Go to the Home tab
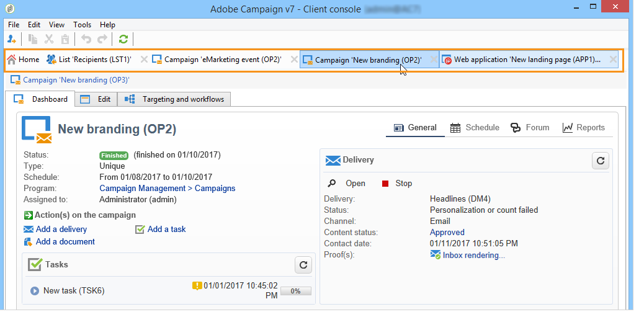 click(x=23, y=60)
